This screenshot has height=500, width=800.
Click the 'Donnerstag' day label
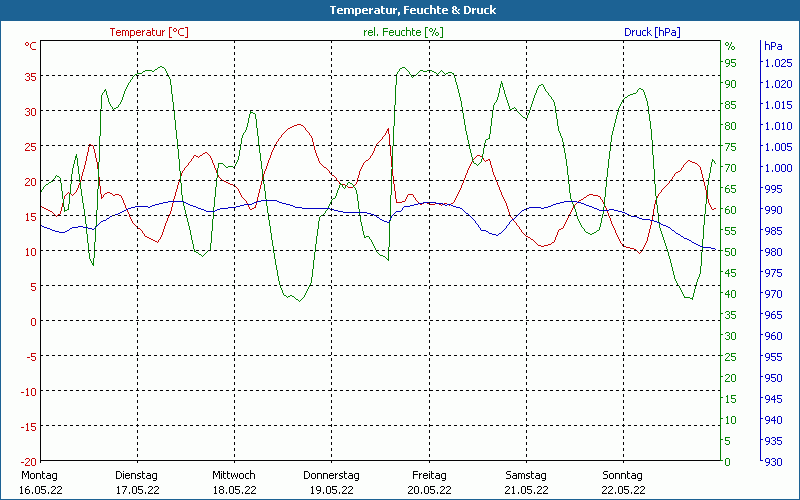(331, 475)
